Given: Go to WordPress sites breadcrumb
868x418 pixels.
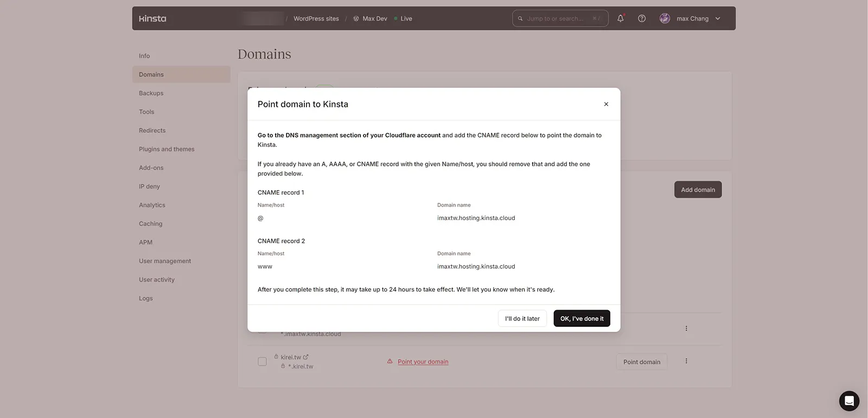Looking at the screenshot, I should click(x=316, y=18).
